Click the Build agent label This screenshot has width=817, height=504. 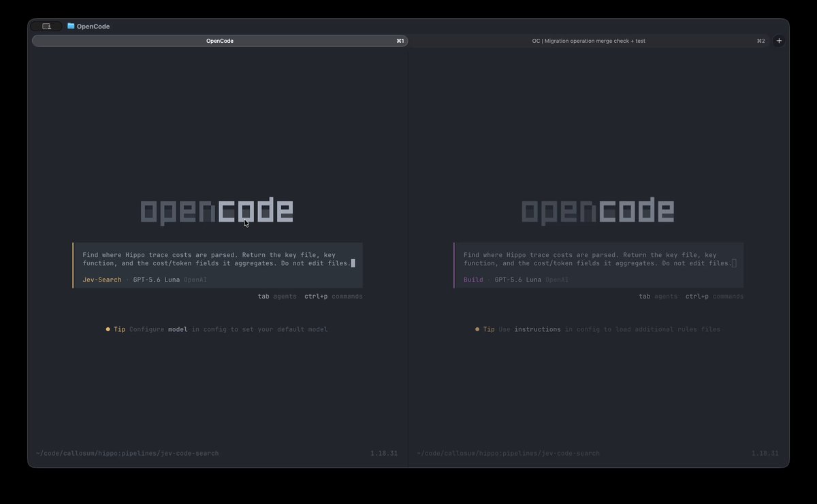(x=473, y=280)
